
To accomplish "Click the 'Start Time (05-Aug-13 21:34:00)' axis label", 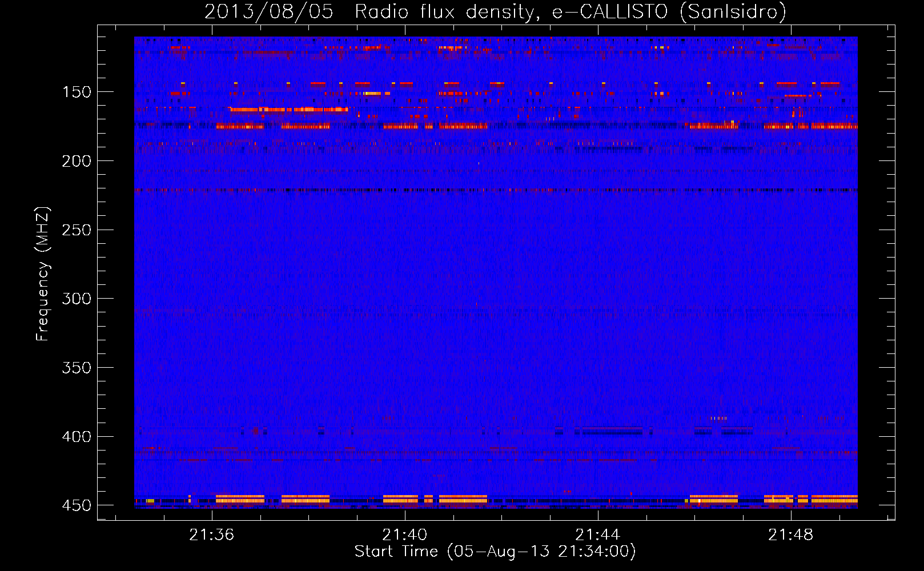I will [x=495, y=552].
